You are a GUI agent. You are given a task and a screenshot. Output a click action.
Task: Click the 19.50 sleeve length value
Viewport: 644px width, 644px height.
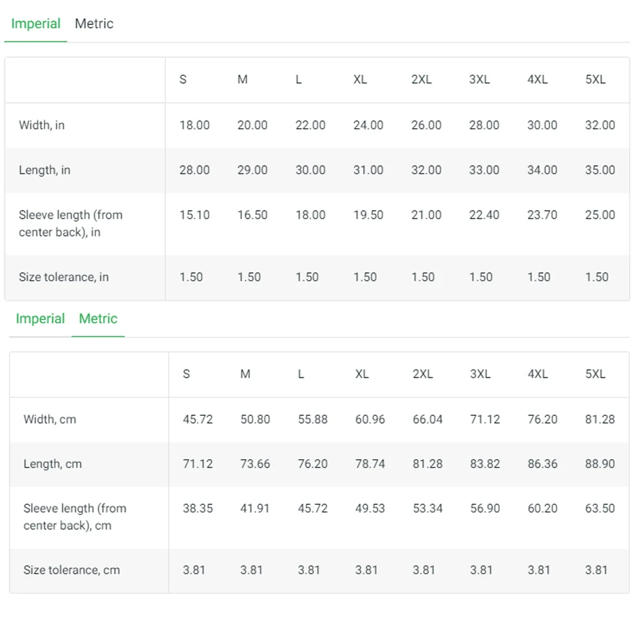tap(368, 215)
